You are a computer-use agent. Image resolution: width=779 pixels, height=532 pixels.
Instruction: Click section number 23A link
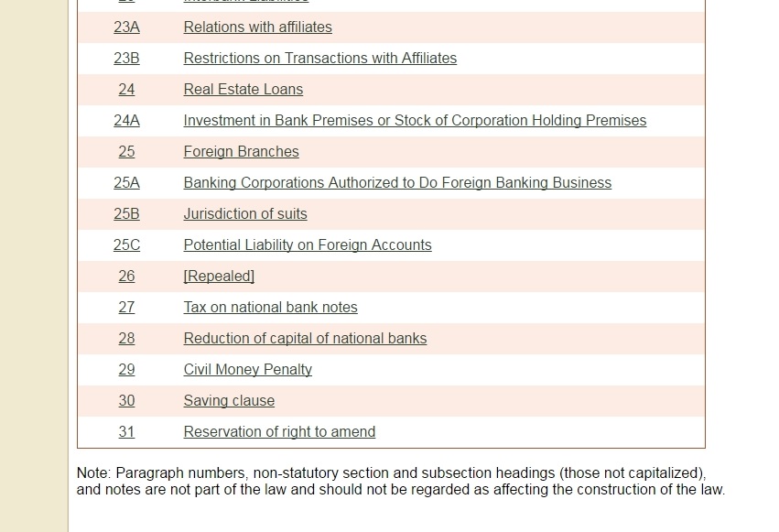click(126, 27)
